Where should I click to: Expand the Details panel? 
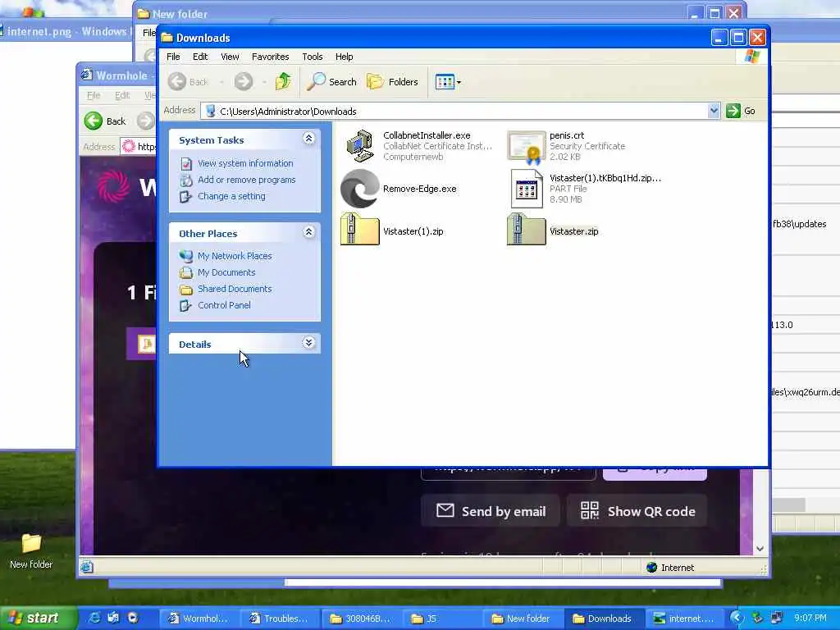(x=308, y=343)
